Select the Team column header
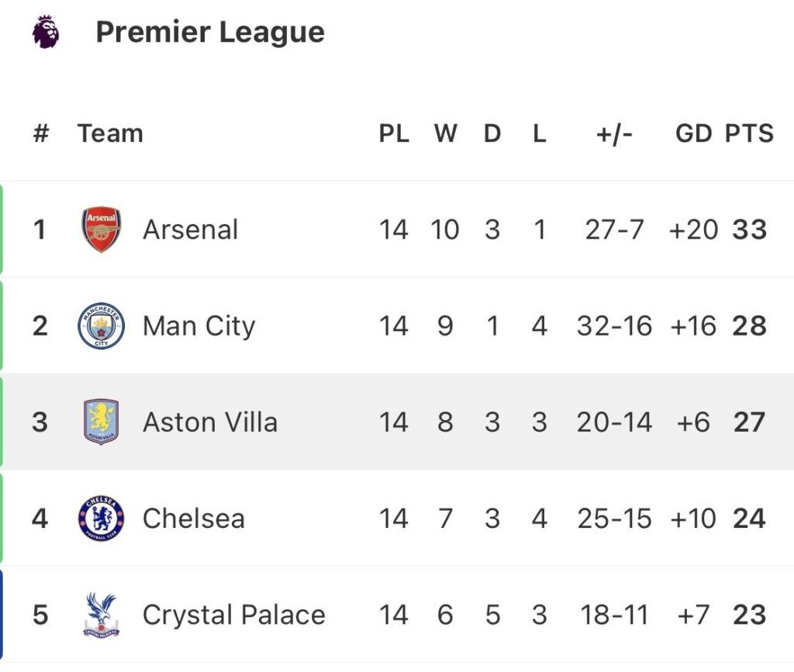 click(110, 133)
